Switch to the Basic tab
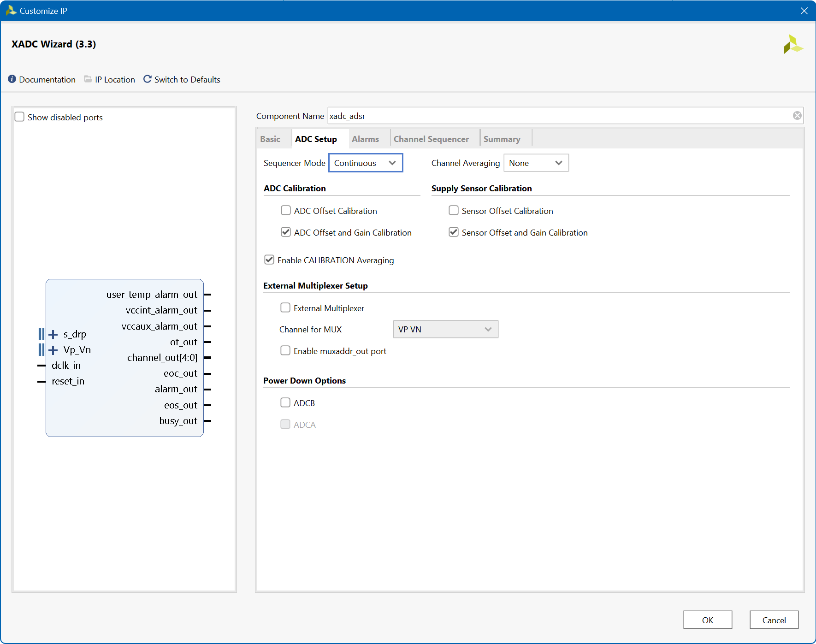This screenshot has width=816, height=644. (x=270, y=139)
